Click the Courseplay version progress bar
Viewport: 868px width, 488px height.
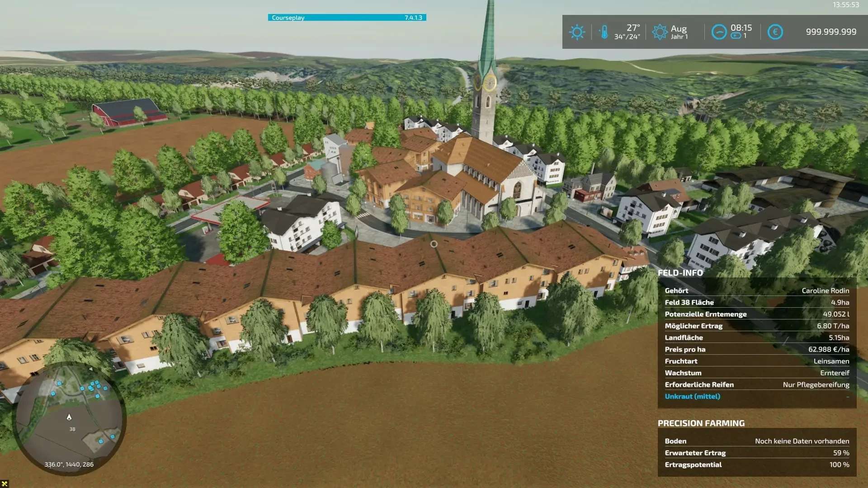347,18
